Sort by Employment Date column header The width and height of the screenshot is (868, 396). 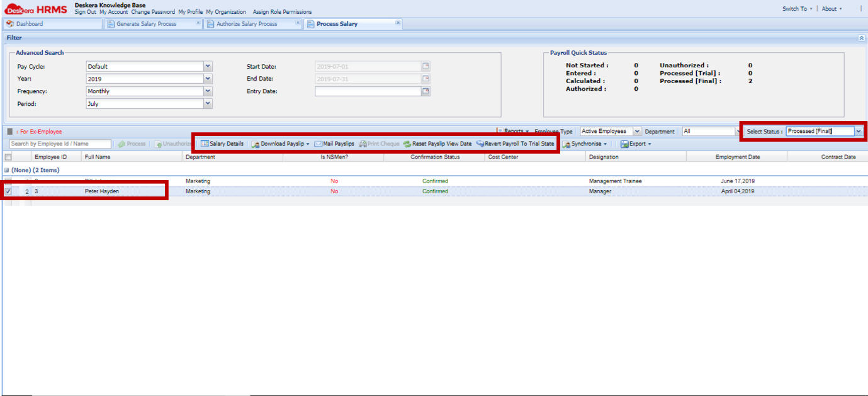tap(737, 157)
